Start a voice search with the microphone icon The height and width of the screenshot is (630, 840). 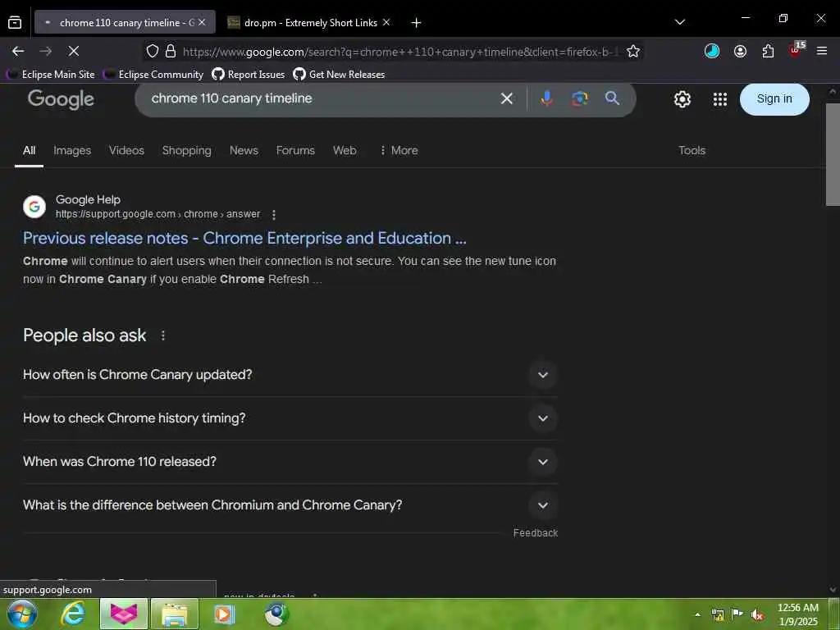(x=546, y=98)
